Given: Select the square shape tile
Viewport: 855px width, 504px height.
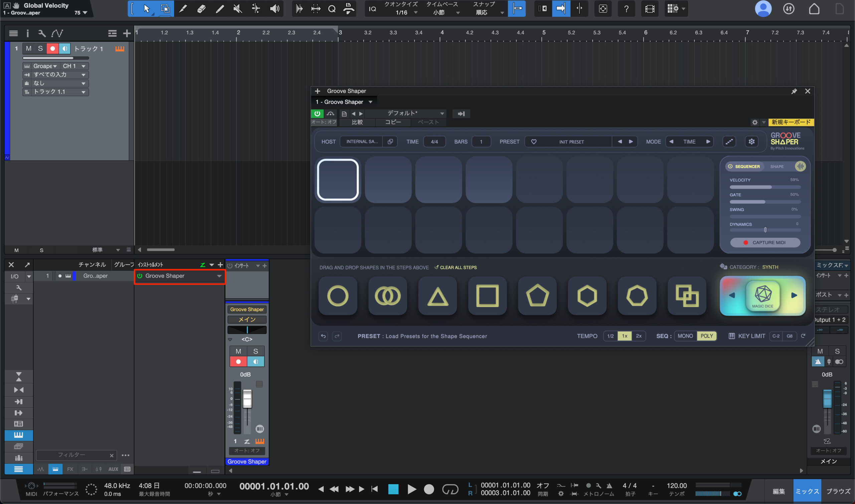Looking at the screenshot, I should (488, 296).
